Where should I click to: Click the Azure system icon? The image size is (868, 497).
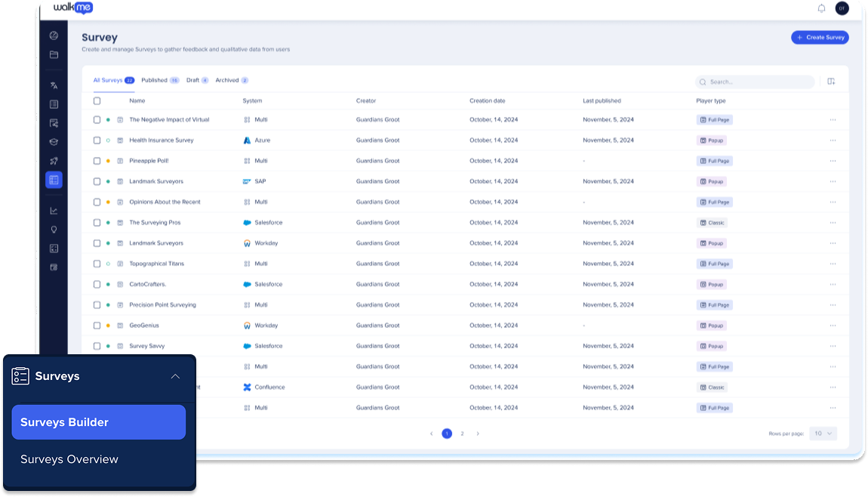click(247, 140)
